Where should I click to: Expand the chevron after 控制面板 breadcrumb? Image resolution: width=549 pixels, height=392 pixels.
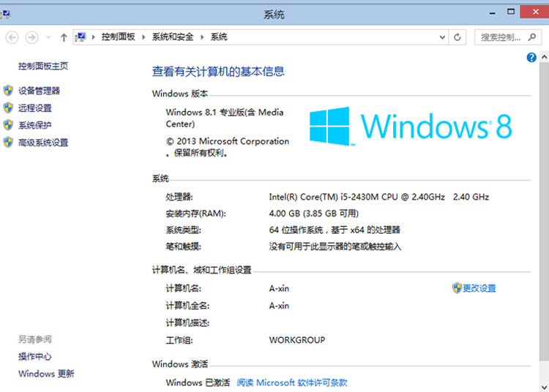click(x=143, y=37)
